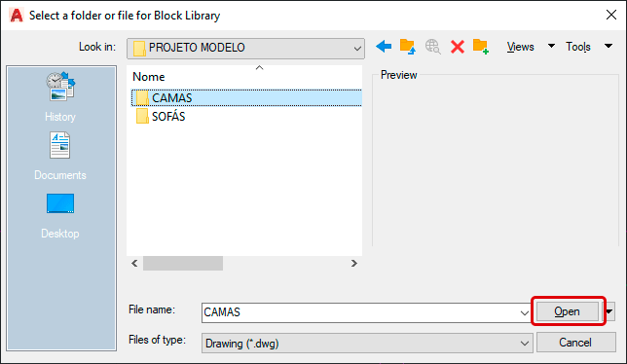Click the Create New Folder icon
627x364 pixels.
pyautogui.click(x=481, y=47)
